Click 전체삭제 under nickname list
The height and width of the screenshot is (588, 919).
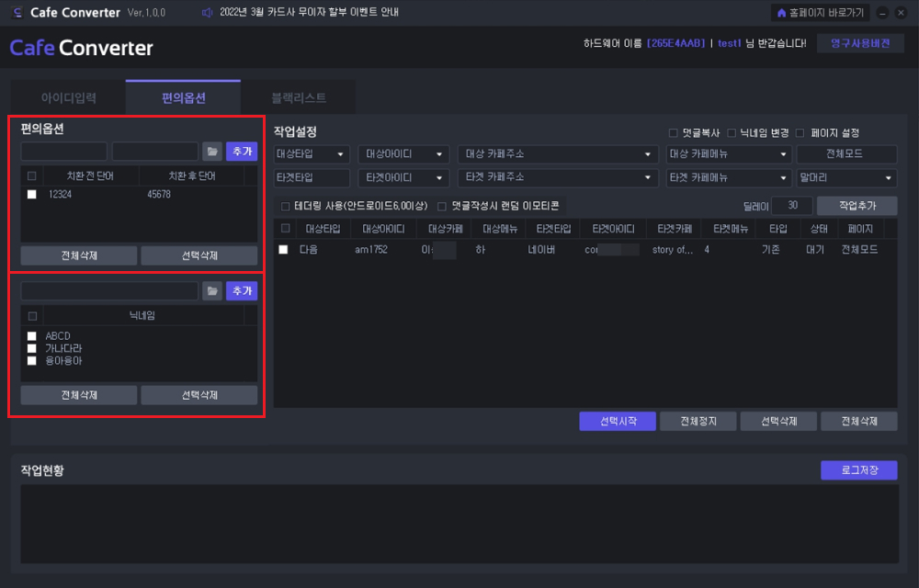coord(79,395)
